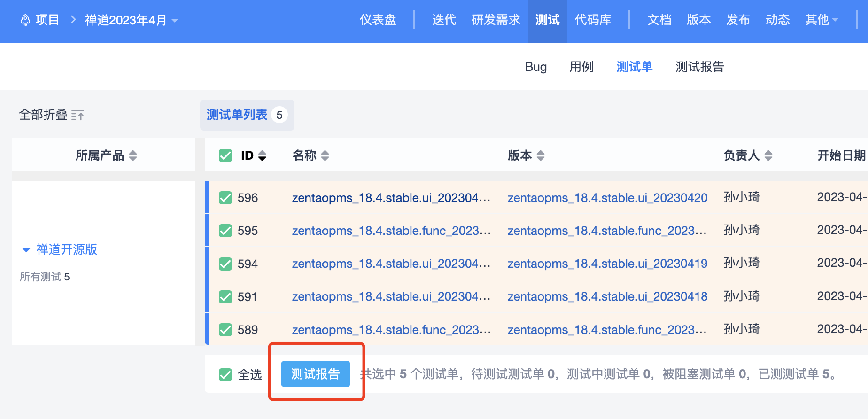Click the collapse-all icon beside 全部折叠

pos(77,115)
